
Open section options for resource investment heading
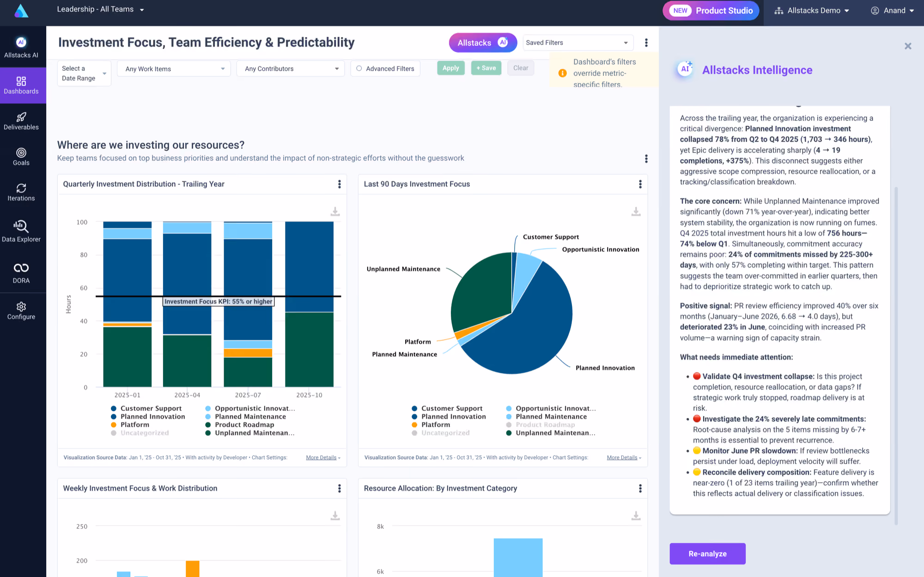[646, 159]
